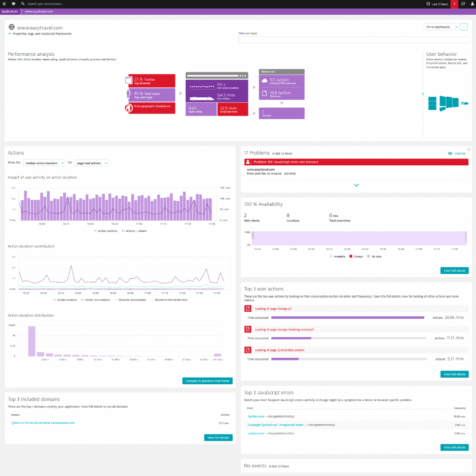Toggle Actions / minute legend entry

click(x=134, y=231)
